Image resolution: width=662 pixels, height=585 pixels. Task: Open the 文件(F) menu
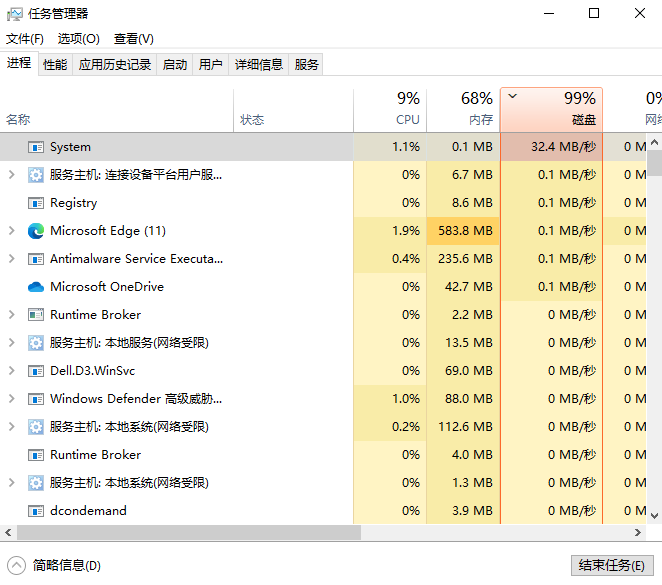25,39
